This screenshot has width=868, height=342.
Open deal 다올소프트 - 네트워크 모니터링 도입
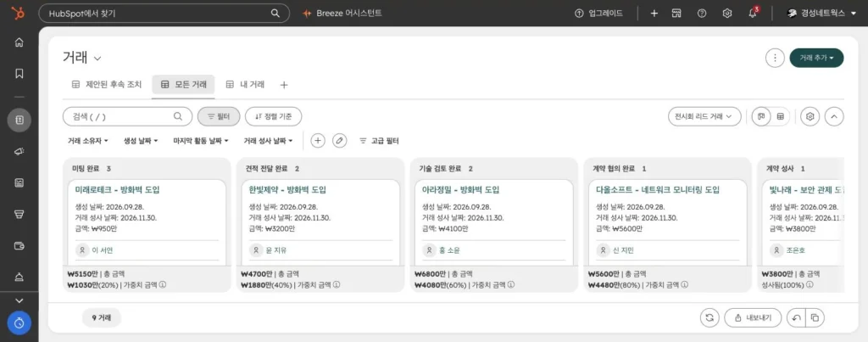tap(658, 190)
